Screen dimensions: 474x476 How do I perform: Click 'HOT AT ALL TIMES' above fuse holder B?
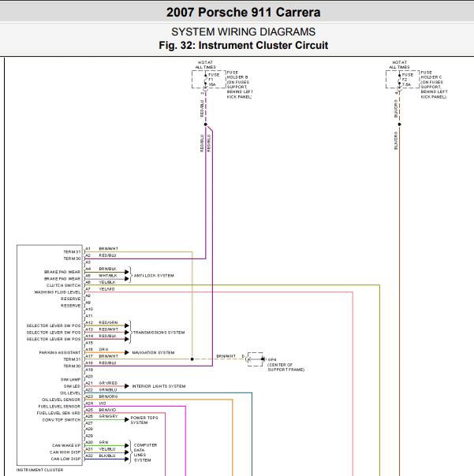pos(205,65)
